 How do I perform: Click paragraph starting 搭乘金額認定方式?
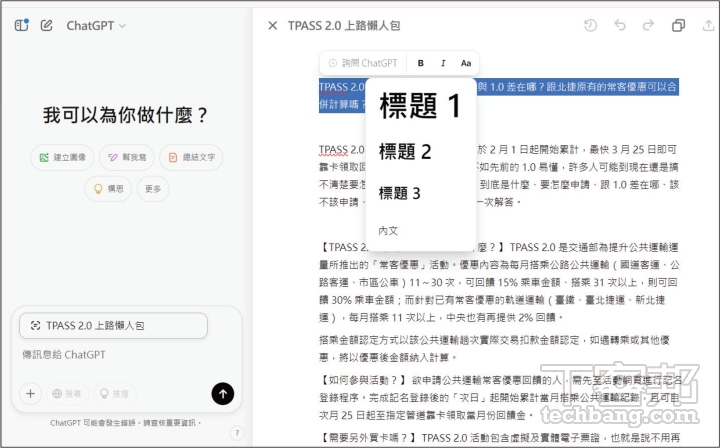[x=495, y=348]
